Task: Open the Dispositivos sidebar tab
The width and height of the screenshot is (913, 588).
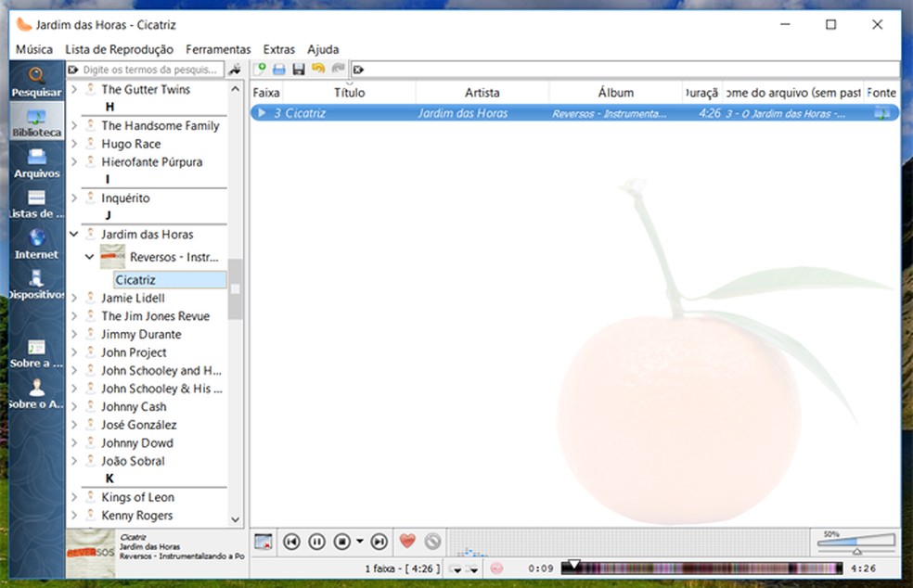Action: click(36, 285)
